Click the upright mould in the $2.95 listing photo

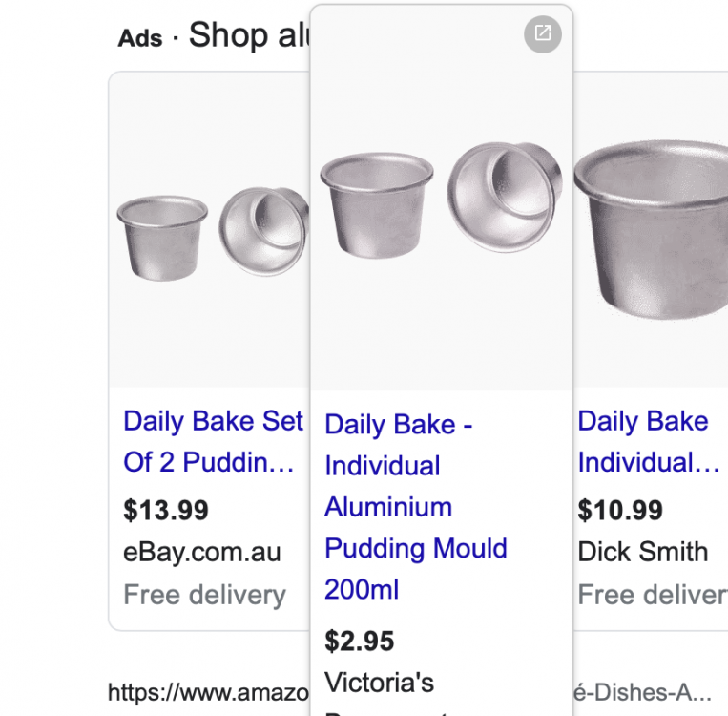click(375, 204)
